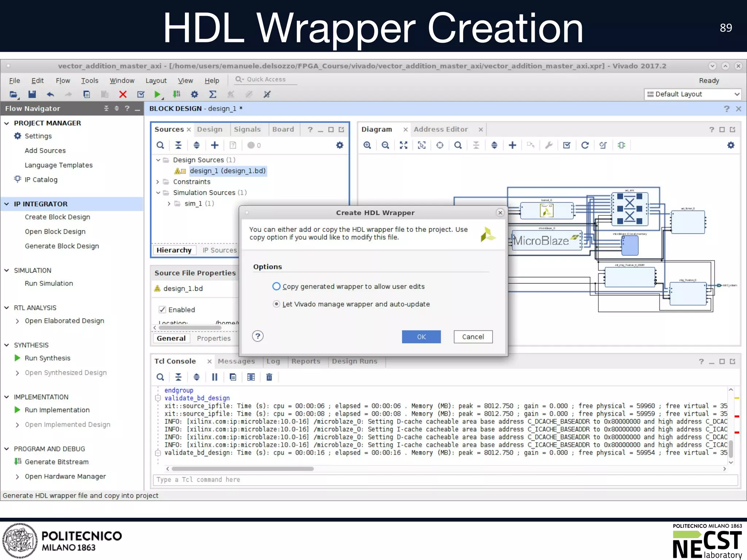The height and width of the screenshot is (560, 747).
Task: Collapse the SIMULATION section
Action: click(x=7, y=271)
